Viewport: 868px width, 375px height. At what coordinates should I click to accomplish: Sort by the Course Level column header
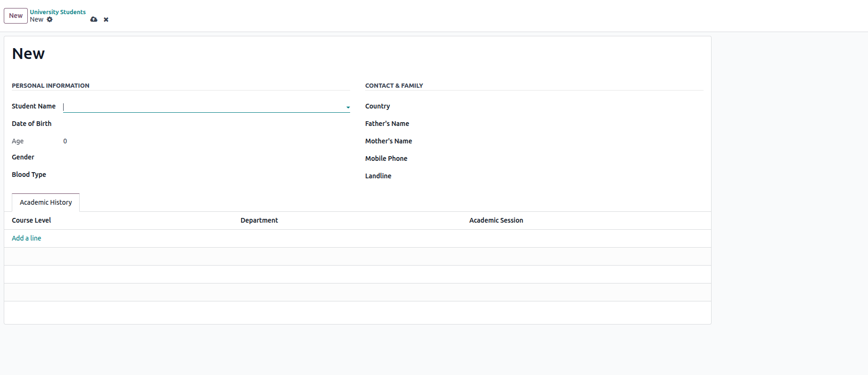32,220
